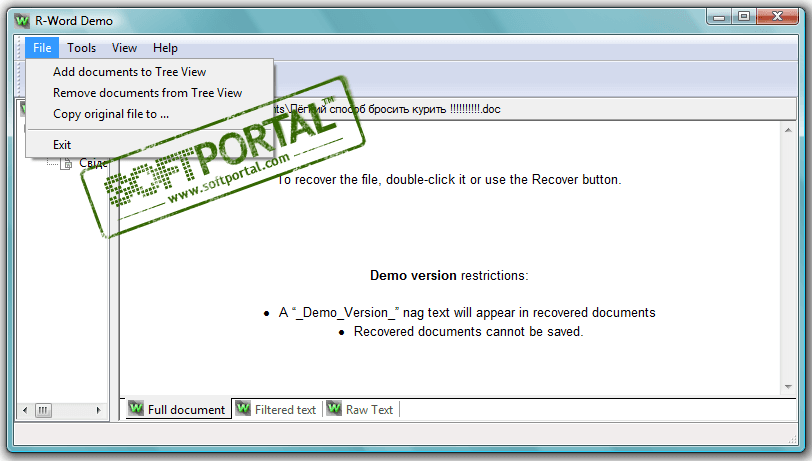Click the tree panel scroll right arrow
The image size is (812, 461).
click(x=98, y=410)
